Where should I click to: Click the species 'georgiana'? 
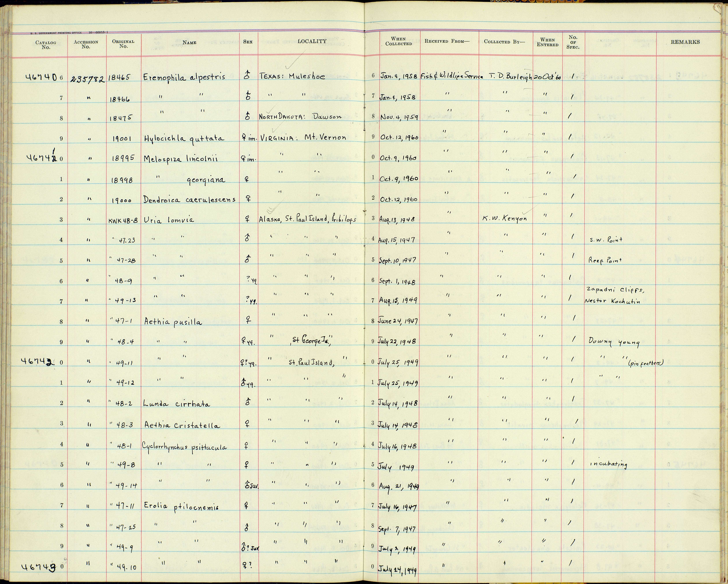[x=206, y=180]
